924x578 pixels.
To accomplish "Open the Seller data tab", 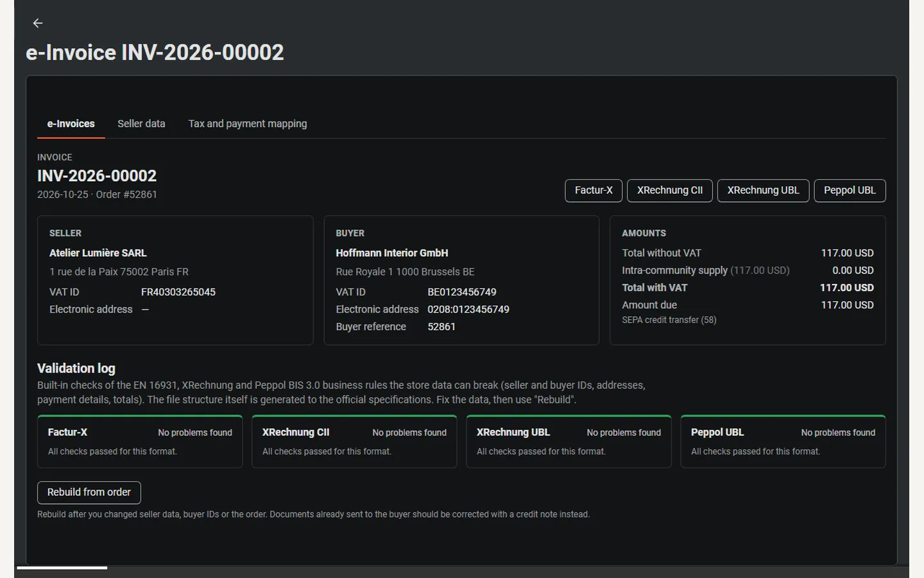I will click(x=141, y=123).
